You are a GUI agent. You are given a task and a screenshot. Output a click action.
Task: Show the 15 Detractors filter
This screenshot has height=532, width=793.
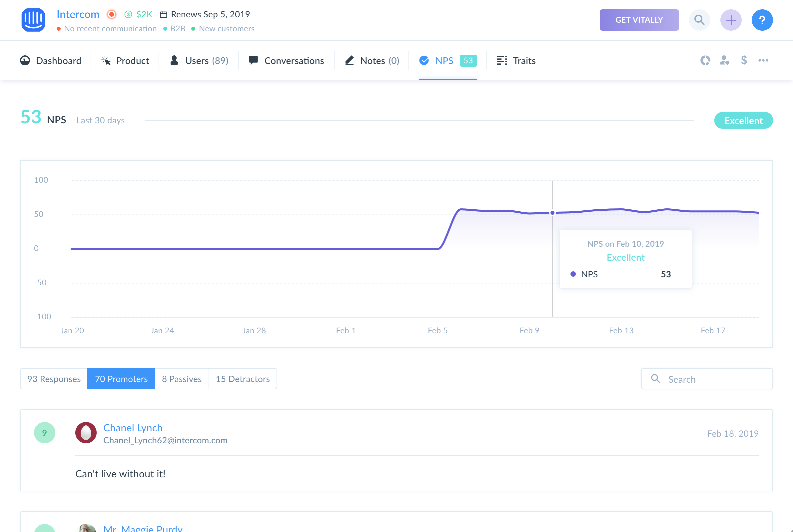tap(243, 379)
